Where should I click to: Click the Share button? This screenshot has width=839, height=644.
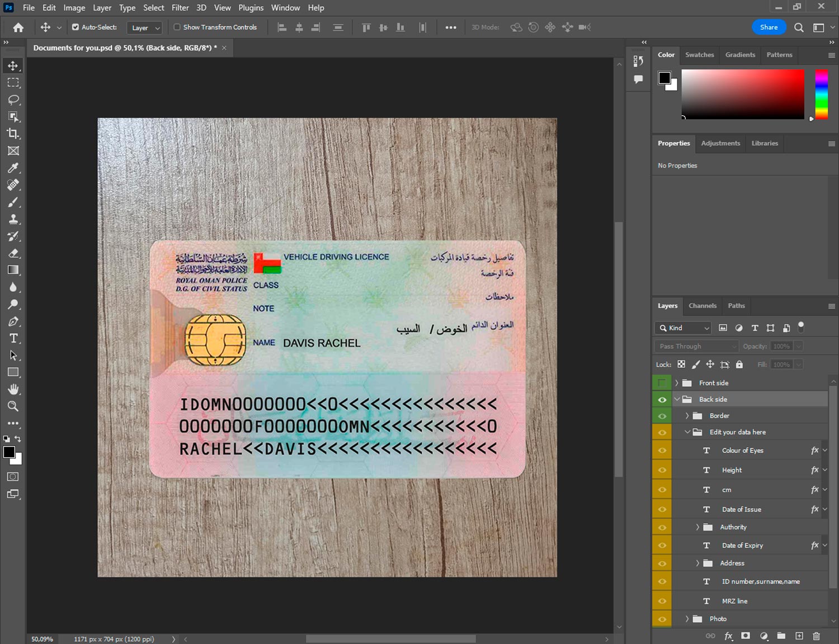(x=769, y=27)
